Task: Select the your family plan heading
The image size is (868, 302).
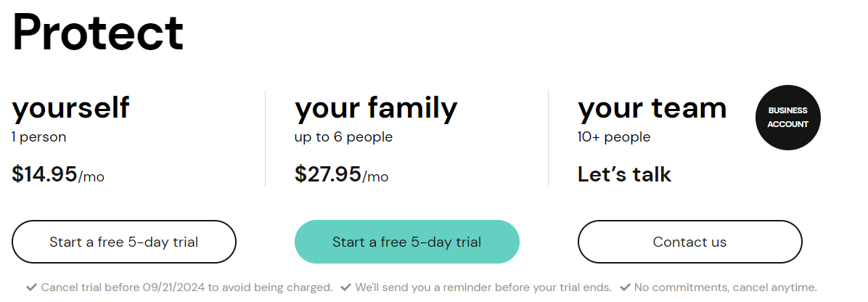Action: (376, 108)
